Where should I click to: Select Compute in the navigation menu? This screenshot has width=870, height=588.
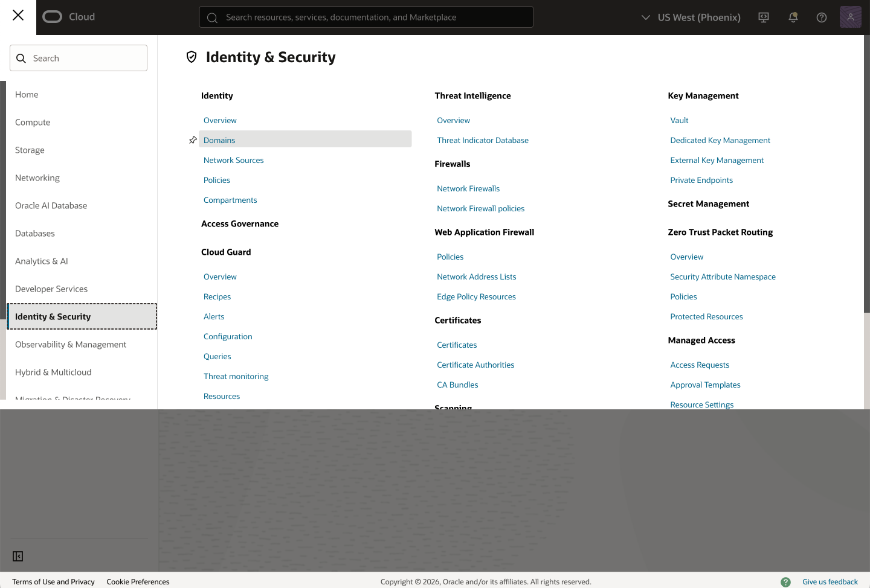pyautogui.click(x=33, y=123)
